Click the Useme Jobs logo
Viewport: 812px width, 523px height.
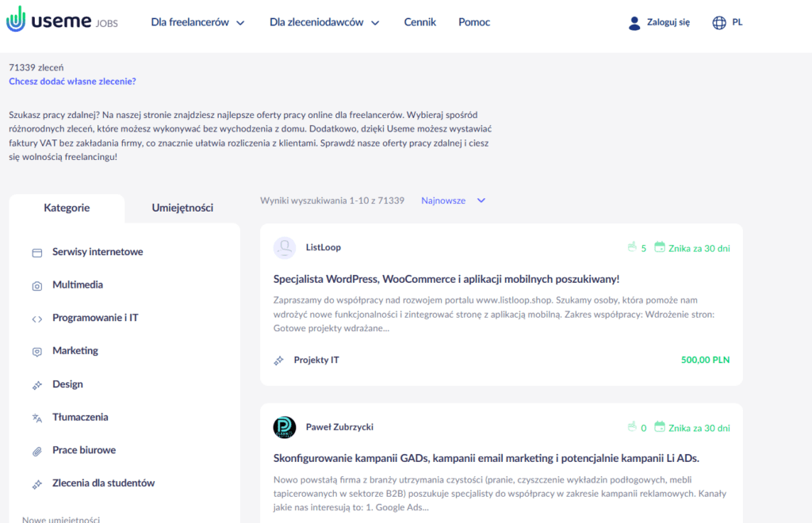[x=62, y=22]
